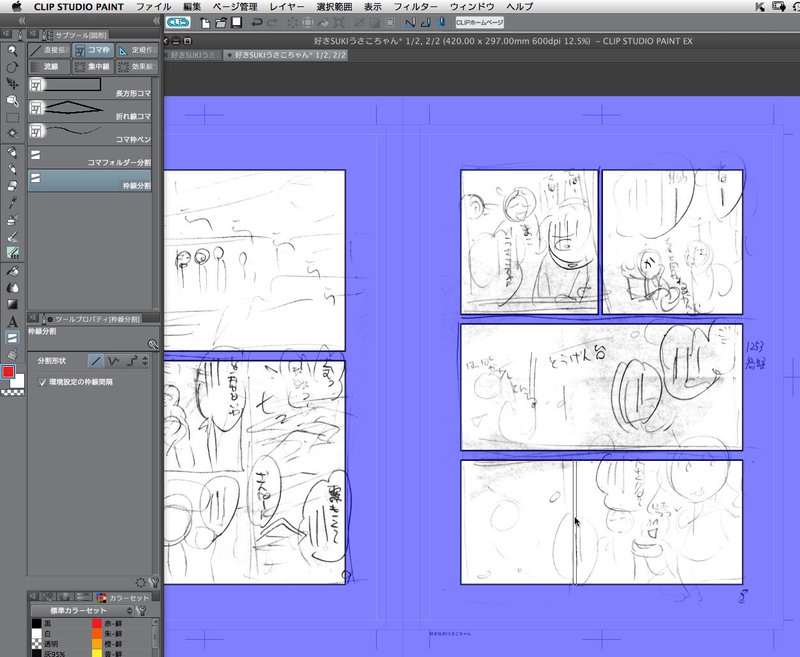The image size is (800, 657).
Task: Select the Object operation tool
Action: pyautogui.click(x=12, y=101)
